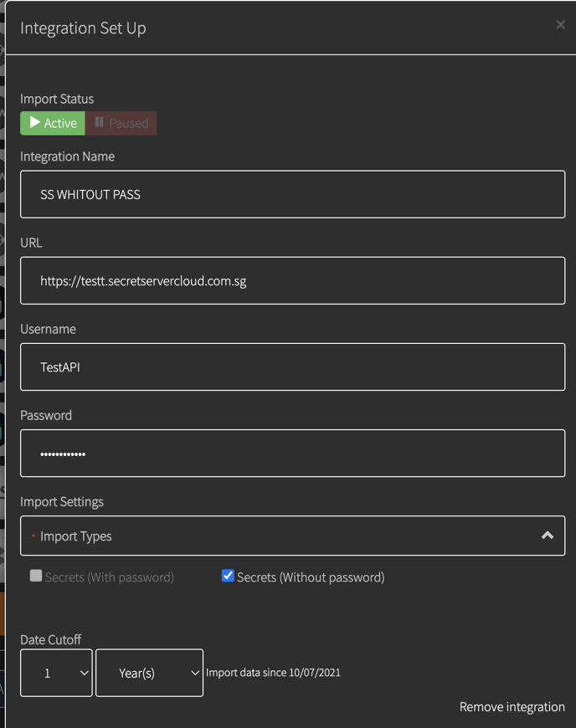Open the Year(s) unit dropdown
The image size is (576, 728).
[149, 673]
